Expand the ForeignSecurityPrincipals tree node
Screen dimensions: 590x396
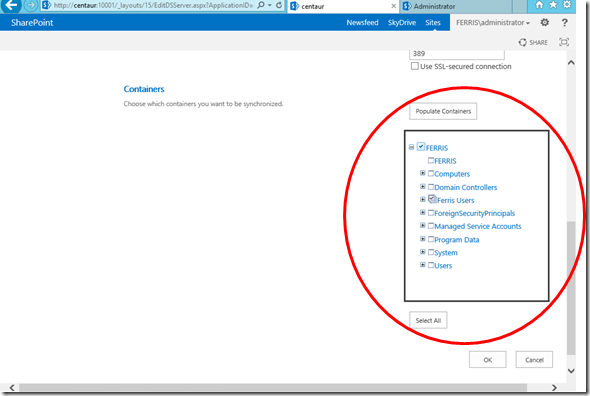(x=423, y=213)
